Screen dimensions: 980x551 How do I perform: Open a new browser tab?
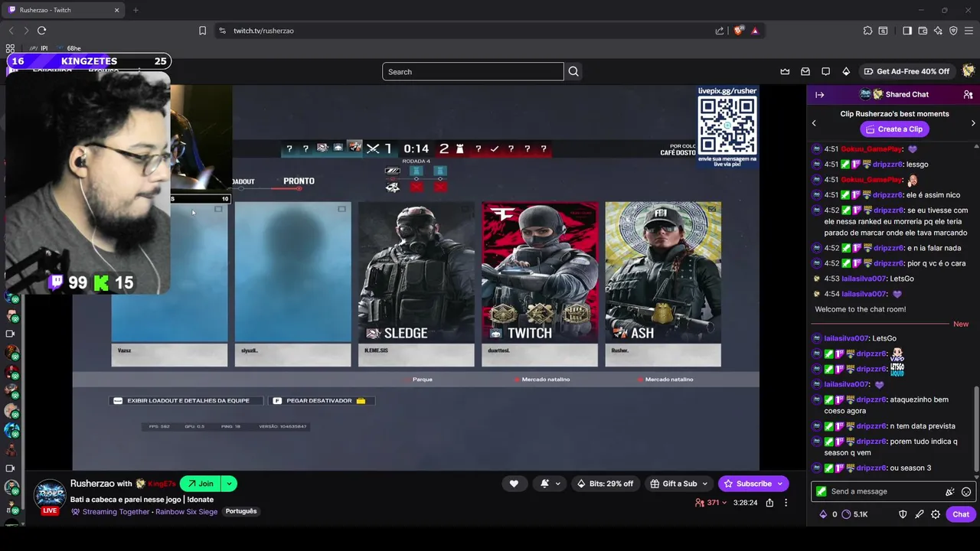(x=136, y=10)
